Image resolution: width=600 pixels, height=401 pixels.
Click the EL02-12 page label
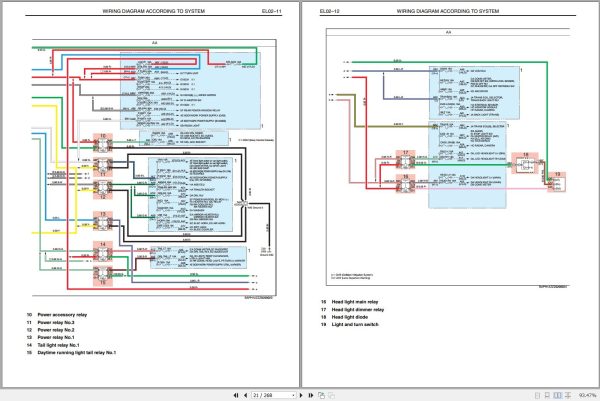pos(329,11)
